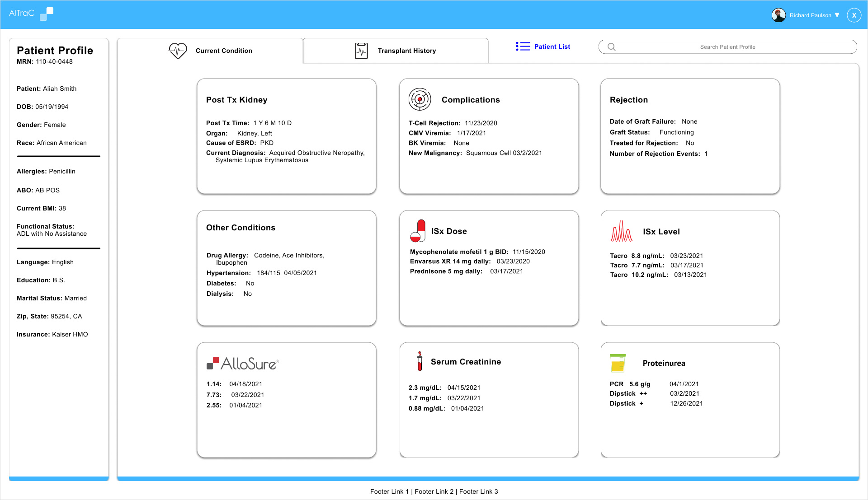Click the ISx Level waveform icon
This screenshot has width=868, height=500.
pos(621,231)
